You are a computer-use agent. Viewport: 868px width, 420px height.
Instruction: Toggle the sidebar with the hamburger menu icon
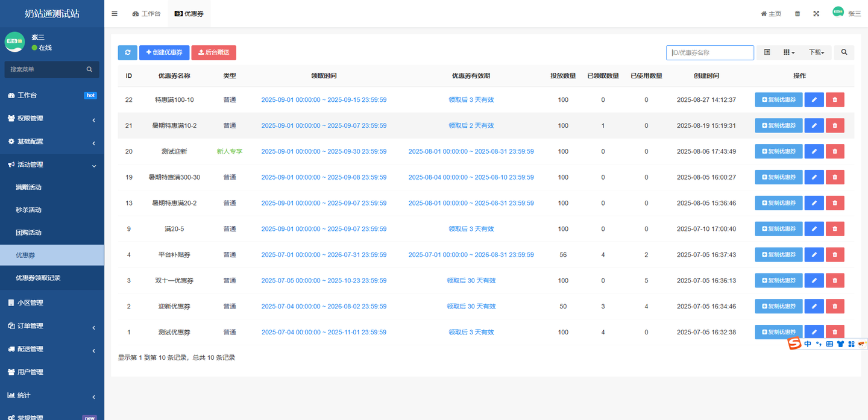point(115,13)
